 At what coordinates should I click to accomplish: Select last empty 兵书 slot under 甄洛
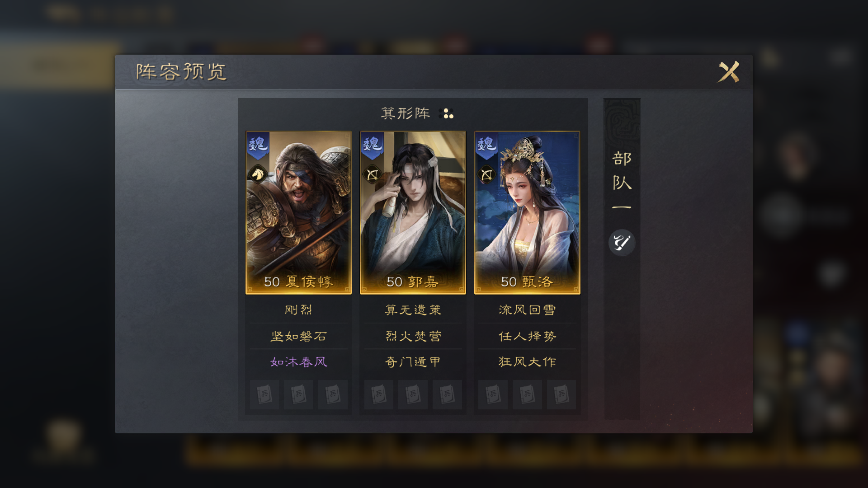click(561, 394)
